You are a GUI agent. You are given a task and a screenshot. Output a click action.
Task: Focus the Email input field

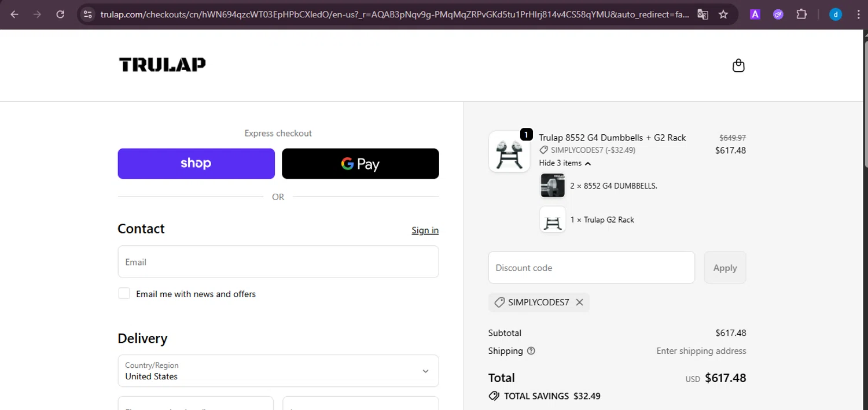click(x=278, y=262)
